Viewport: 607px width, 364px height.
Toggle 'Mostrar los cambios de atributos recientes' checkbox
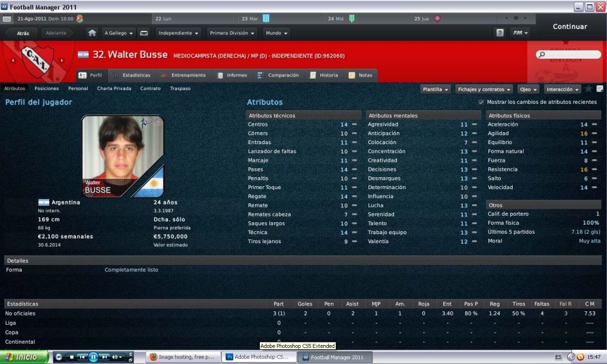click(481, 102)
